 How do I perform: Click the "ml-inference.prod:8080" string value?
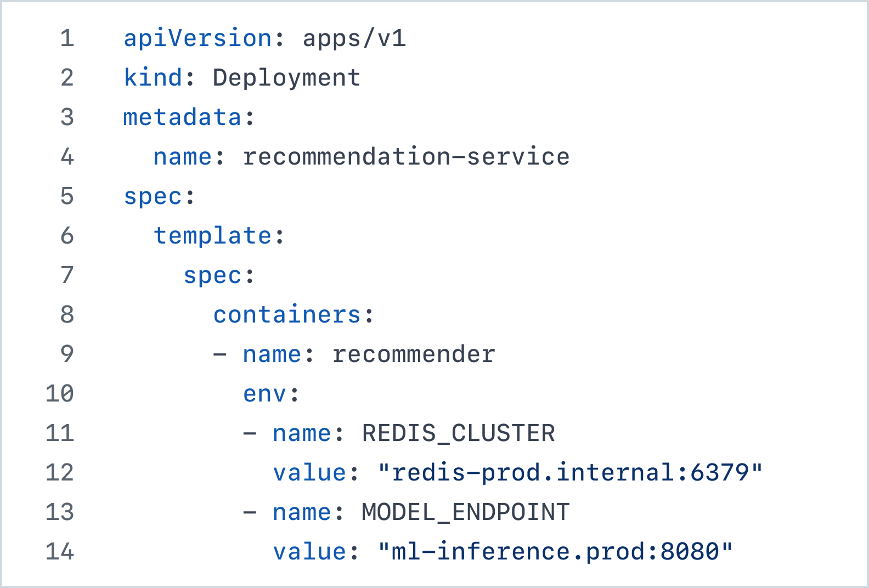555,552
